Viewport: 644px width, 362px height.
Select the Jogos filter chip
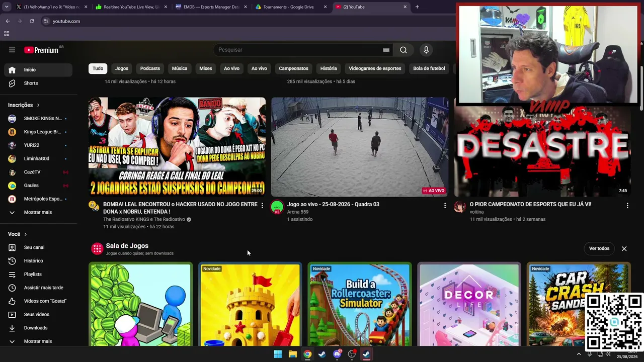point(122,68)
